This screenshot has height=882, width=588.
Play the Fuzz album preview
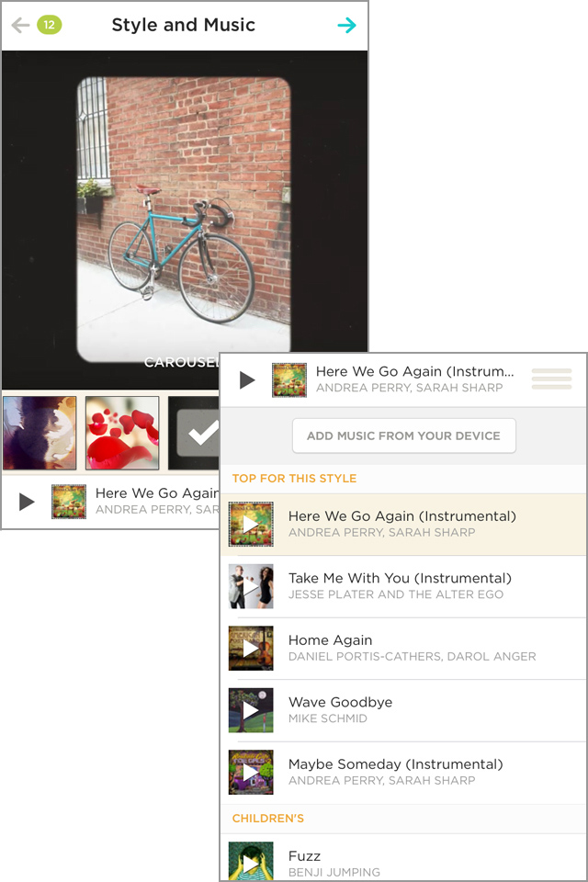251,862
